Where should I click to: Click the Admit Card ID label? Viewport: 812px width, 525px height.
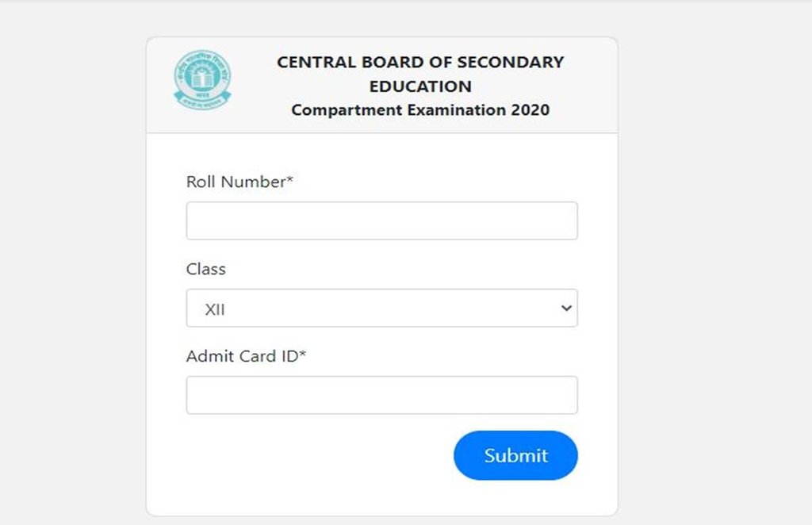pos(242,356)
